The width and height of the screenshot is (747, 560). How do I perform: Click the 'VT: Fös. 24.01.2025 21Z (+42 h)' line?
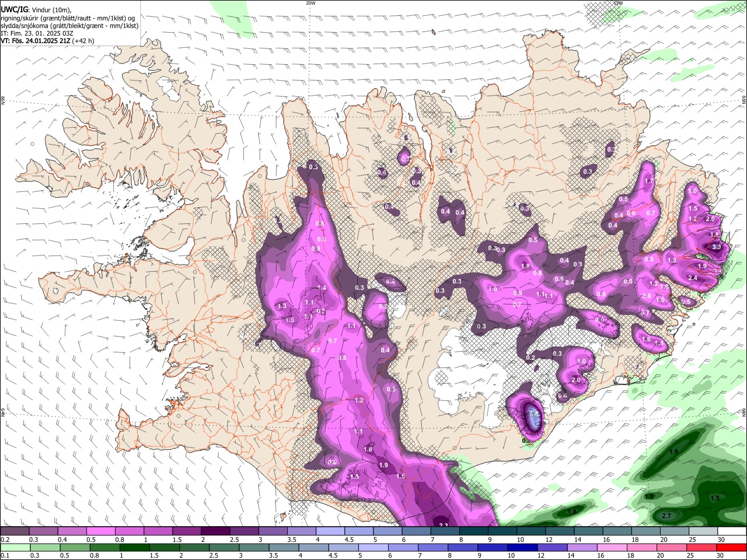(x=47, y=41)
